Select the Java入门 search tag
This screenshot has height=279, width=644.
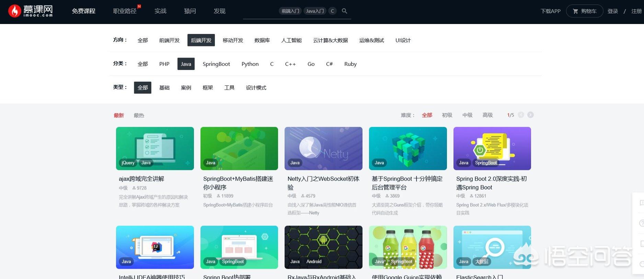[x=315, y=11]
